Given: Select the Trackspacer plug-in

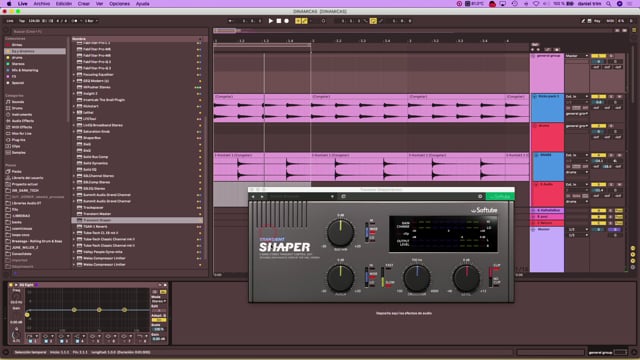Looking at the screenshot, I should pos(137,207).
